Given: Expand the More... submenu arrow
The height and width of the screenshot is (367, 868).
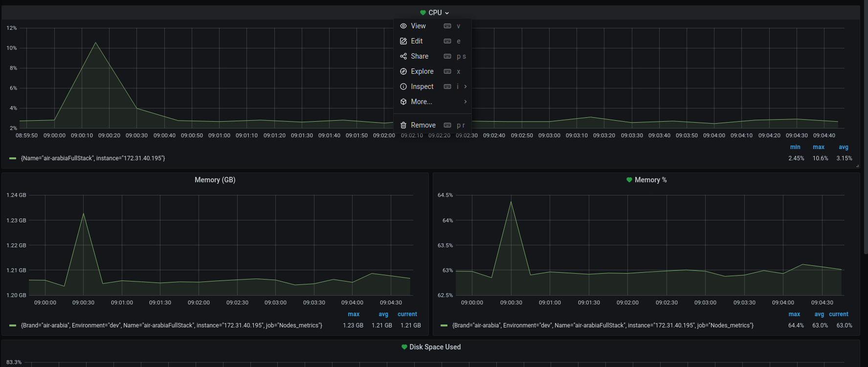Looking at the screenshot, I should pos(465,102).
